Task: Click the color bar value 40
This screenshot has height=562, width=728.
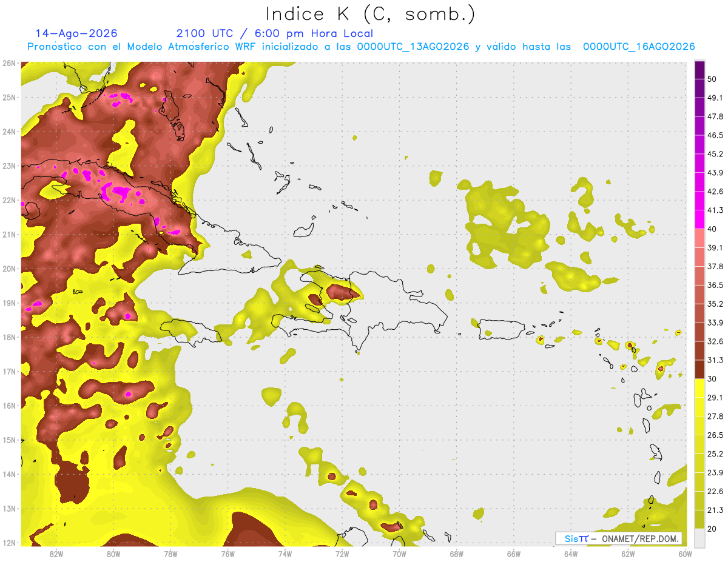Action: [712, 229]
